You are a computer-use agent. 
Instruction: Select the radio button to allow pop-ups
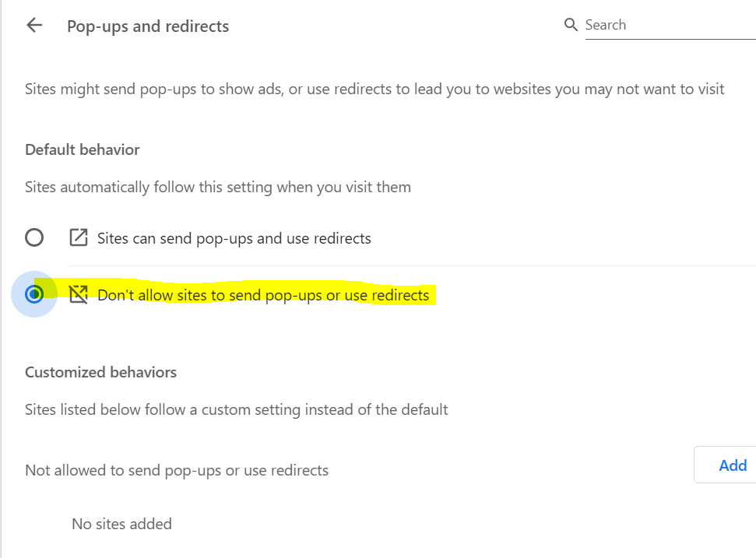point(34,237)
